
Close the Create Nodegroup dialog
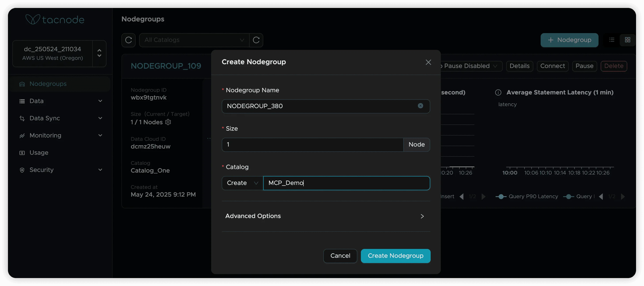point(428,62)
